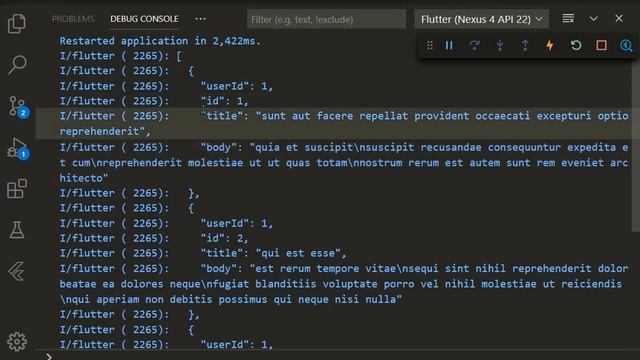Open the Testing flask icon
Viewport: 640px width, 360px height.
17,230
